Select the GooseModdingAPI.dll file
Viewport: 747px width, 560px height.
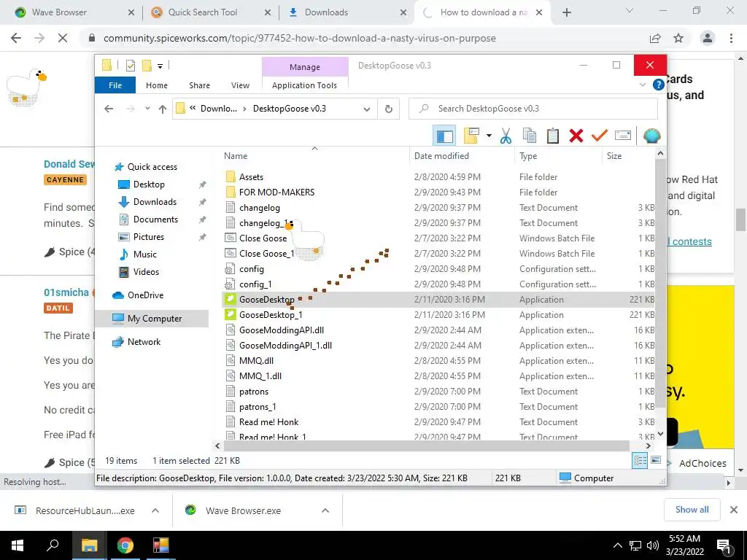tap(282, 330)
